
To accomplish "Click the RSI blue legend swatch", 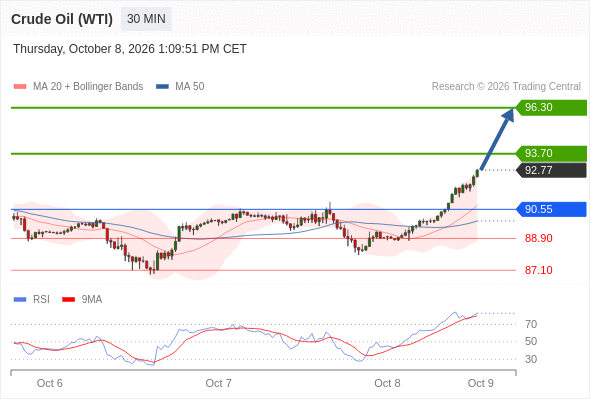I will pos(20,300).
